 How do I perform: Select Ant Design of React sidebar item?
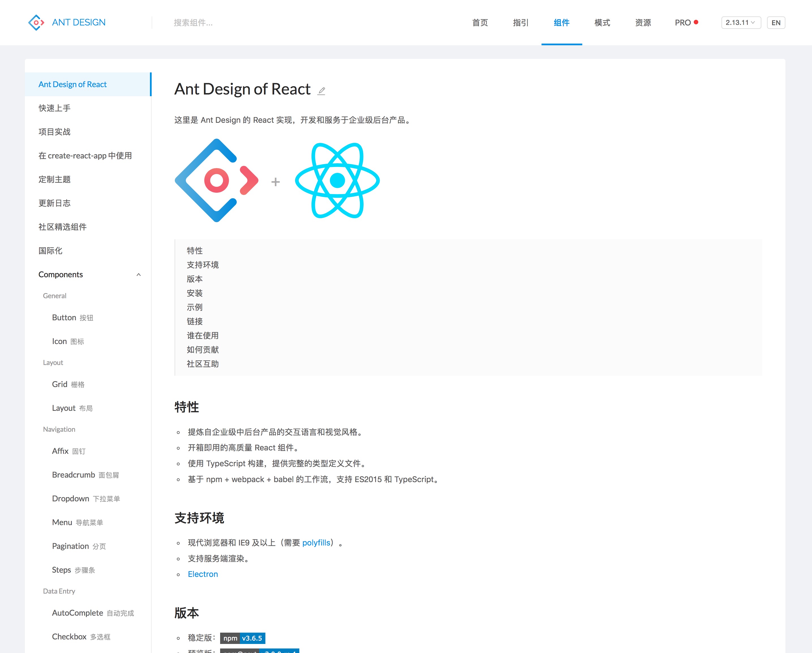(88, 84)
